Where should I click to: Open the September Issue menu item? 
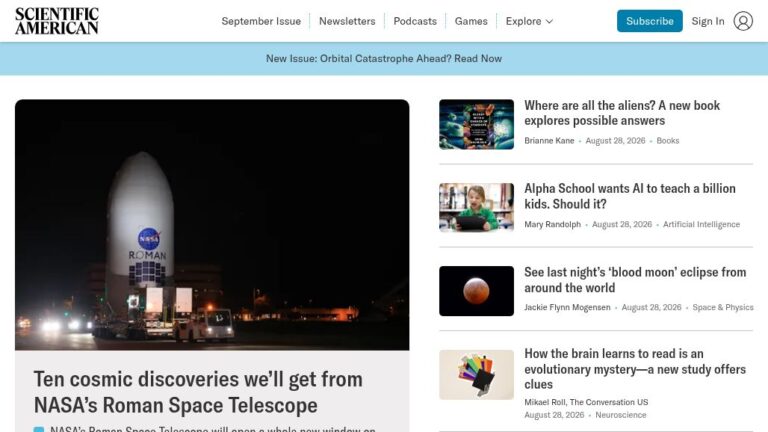click(261, 21)
